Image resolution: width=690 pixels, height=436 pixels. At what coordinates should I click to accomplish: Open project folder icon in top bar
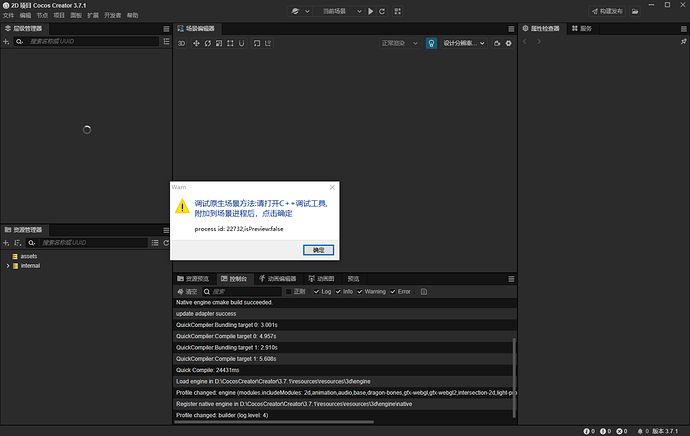coord(635,11)
